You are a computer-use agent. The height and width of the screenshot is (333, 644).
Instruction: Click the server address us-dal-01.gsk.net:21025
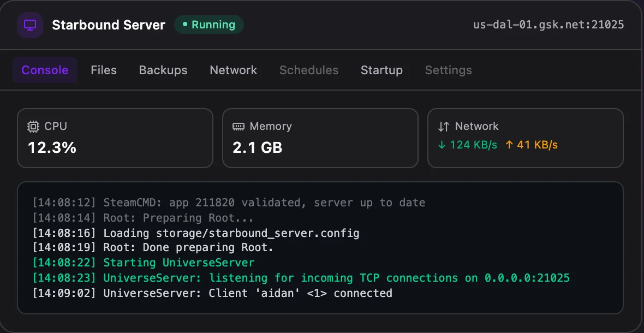click(548, 25)
